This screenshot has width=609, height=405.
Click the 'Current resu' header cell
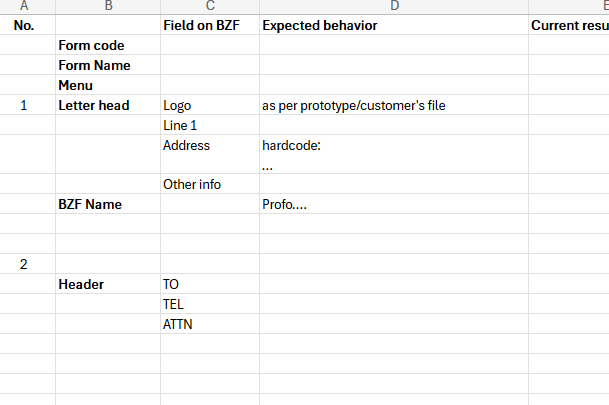569,25
